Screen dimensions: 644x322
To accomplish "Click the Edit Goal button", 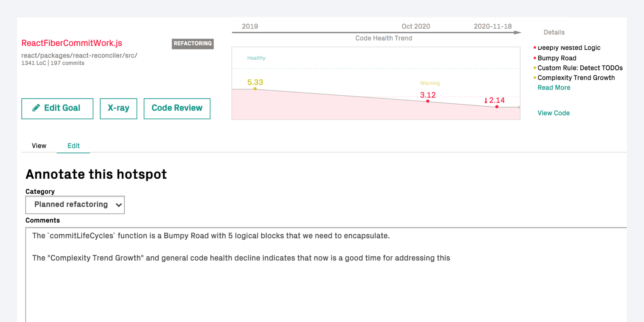I will 57,108.
